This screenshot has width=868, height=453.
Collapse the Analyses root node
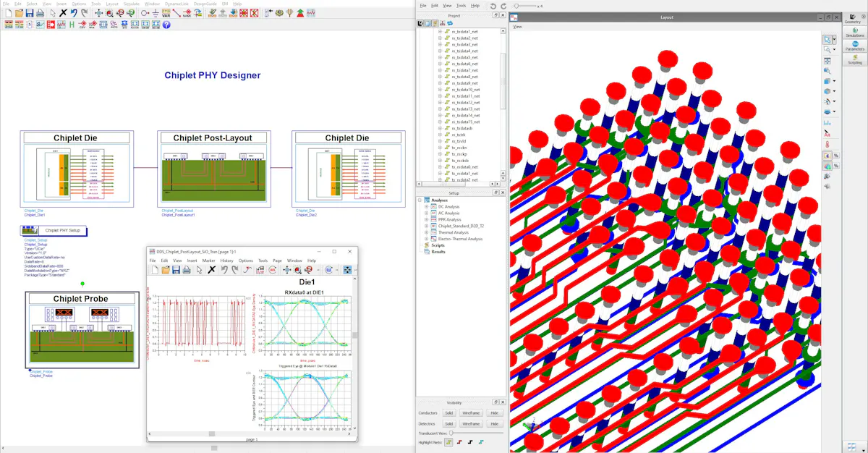coord(420,200)
